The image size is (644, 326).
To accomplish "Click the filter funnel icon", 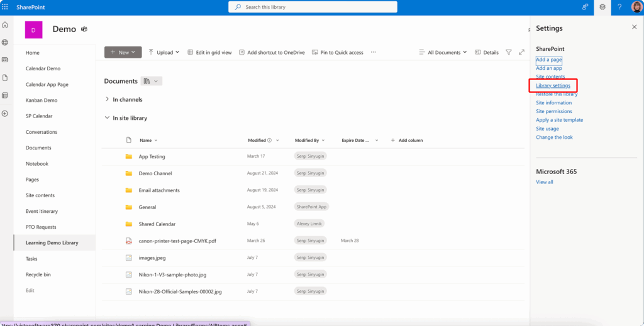I will click(x=508, y=52).
